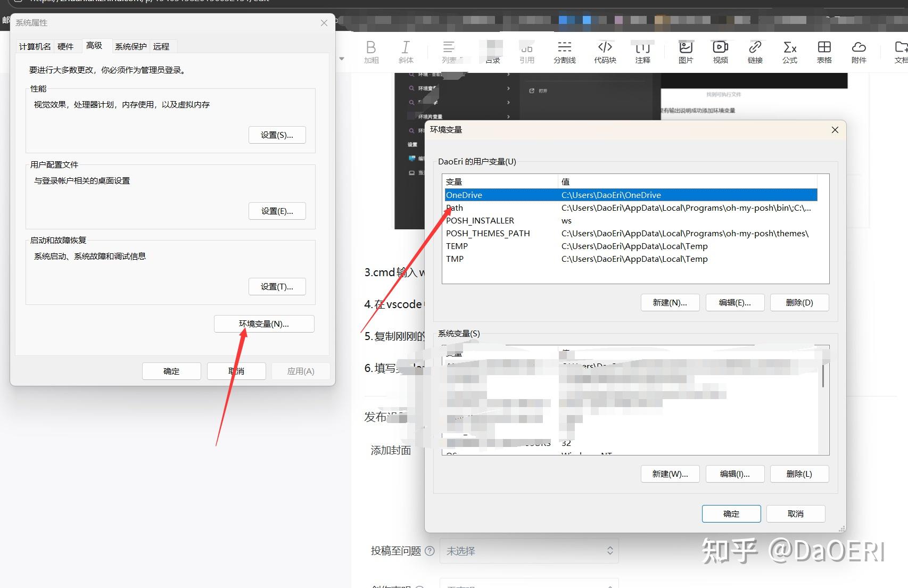Click 新建(N) under user variables
Image resolution: width=908 pixels, height=588 pixels.
670,302
